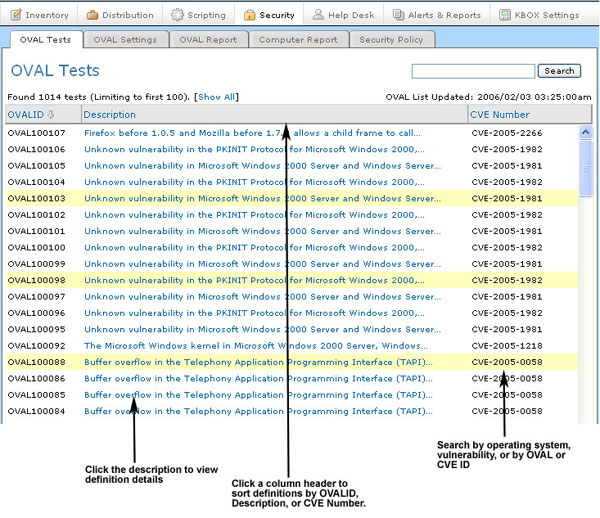This screenshot has height=518, width=600.
Task: Switch to the OVAL Settings tab
Action: [x=125, y=40]
